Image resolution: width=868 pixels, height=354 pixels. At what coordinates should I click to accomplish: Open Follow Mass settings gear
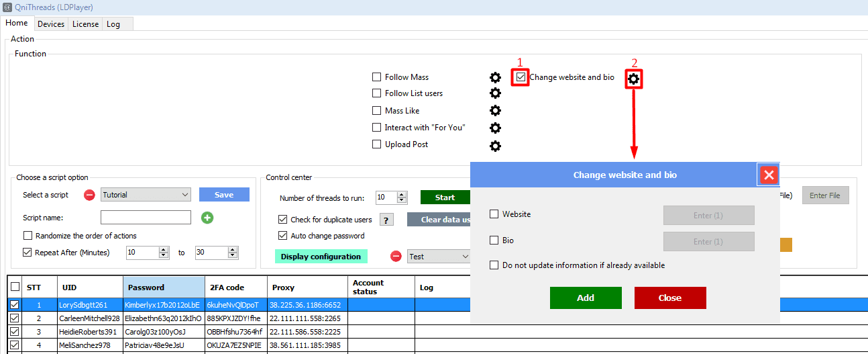coord(495,77)
